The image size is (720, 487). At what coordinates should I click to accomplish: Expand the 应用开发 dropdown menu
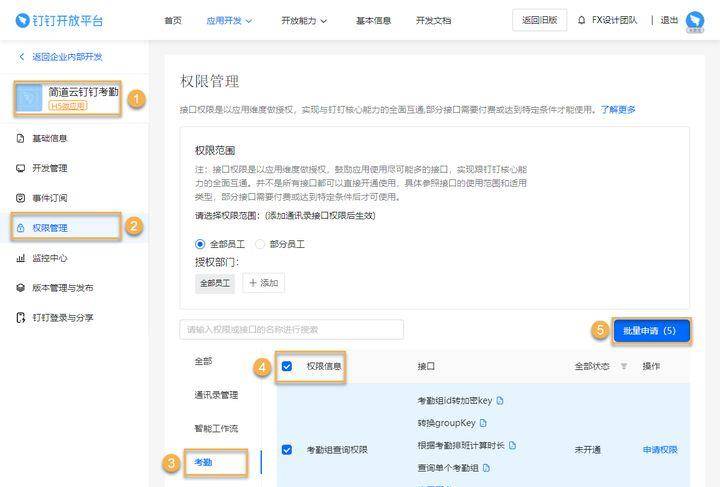[x=229, y=20]
